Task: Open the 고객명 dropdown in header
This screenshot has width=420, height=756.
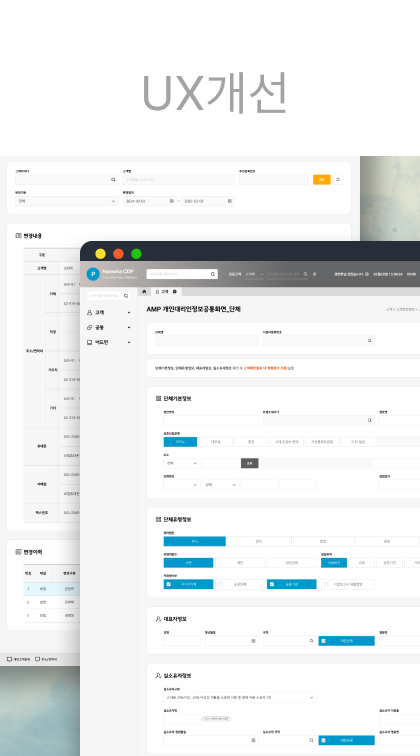Action: tap(254, 274)
